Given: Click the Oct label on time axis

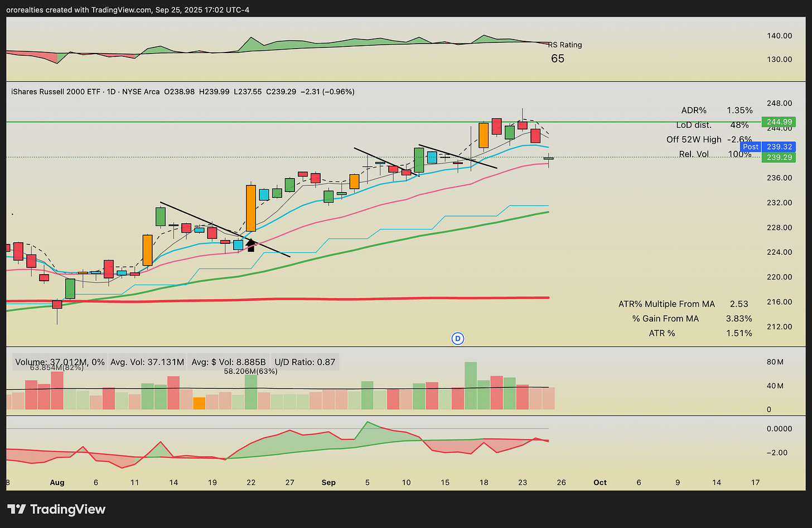Looking at the screenshot, I should pyautogui.click(x=600, y=482).
